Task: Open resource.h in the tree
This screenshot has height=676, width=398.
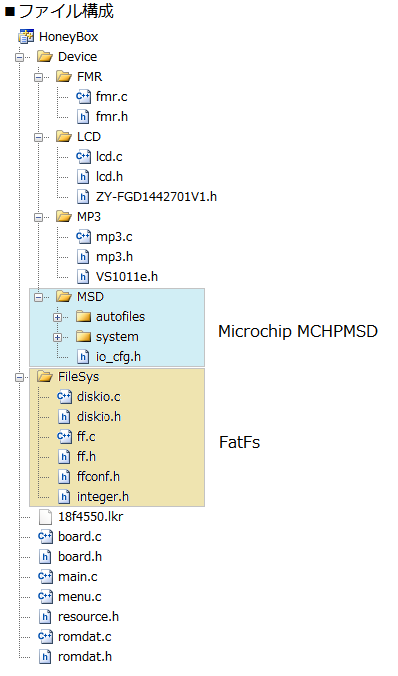Action: [x=88, y=617]
